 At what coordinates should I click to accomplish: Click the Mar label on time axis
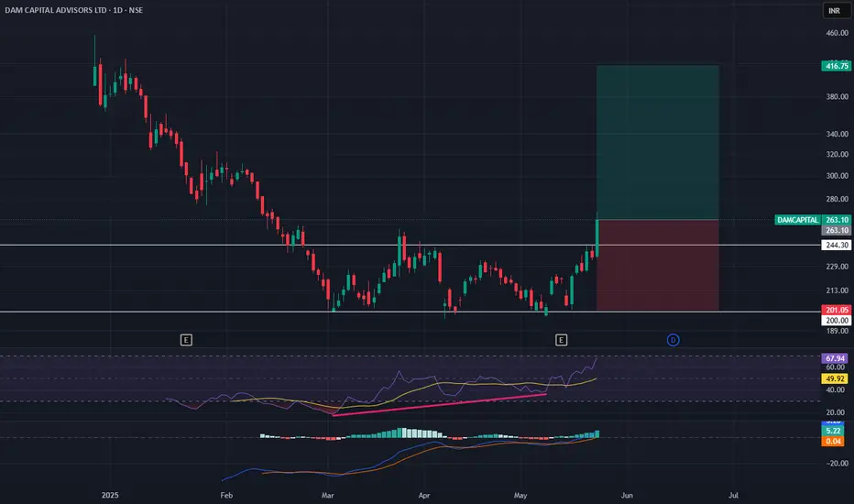[328, 495]
